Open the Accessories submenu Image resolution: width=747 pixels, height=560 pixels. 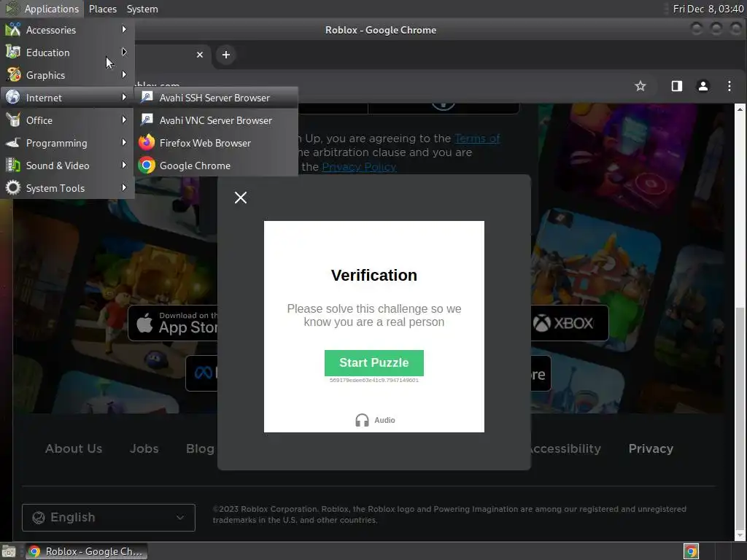click(67, 30)
